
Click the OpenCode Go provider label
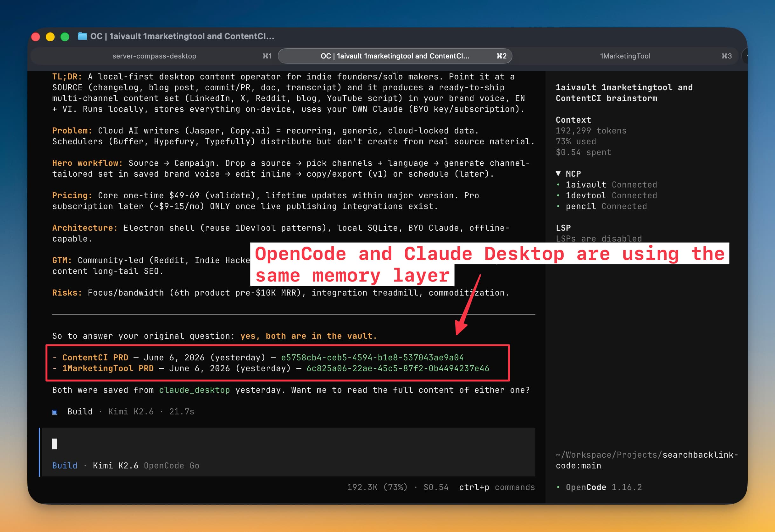[x=171, y=466]
